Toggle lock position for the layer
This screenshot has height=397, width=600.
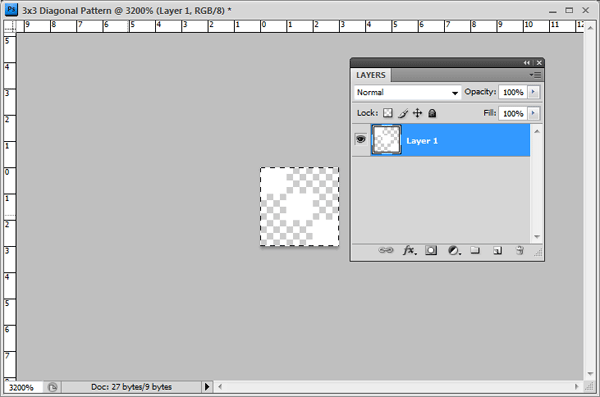[417, 113]
